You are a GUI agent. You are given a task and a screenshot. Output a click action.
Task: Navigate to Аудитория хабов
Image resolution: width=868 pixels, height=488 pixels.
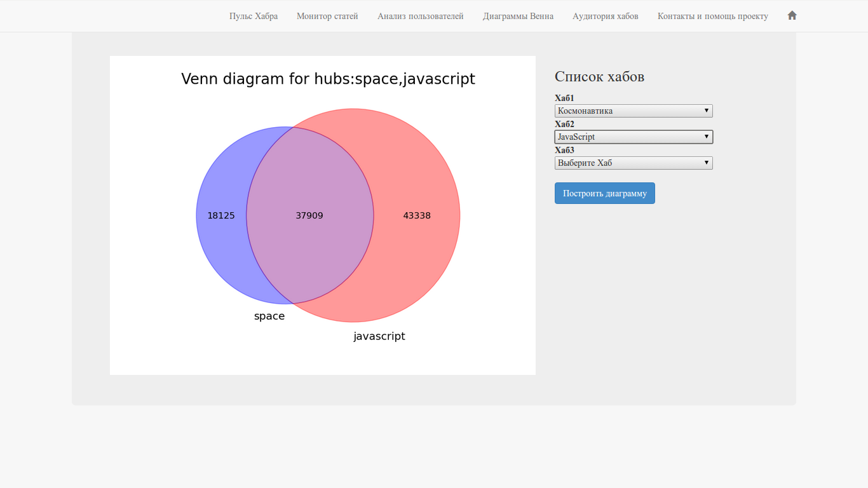pyautogui.click(x=605, y=17)
